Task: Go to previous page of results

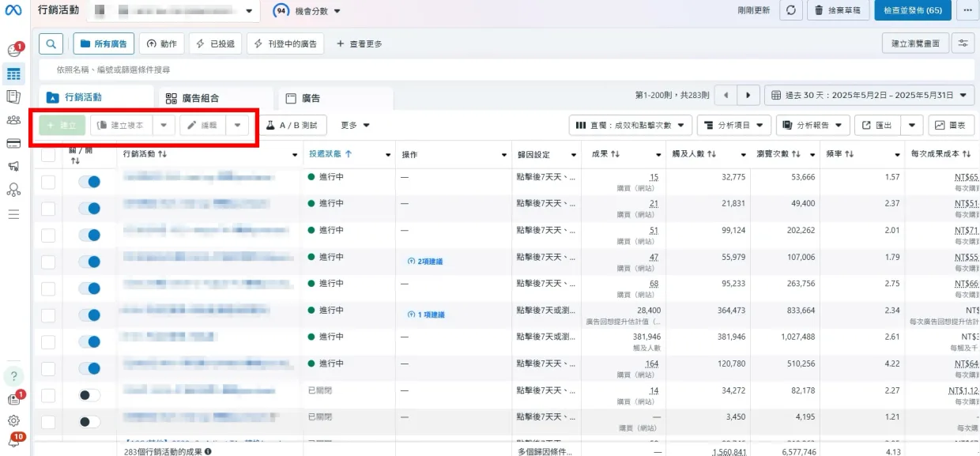Action: [x=726, y=96]
